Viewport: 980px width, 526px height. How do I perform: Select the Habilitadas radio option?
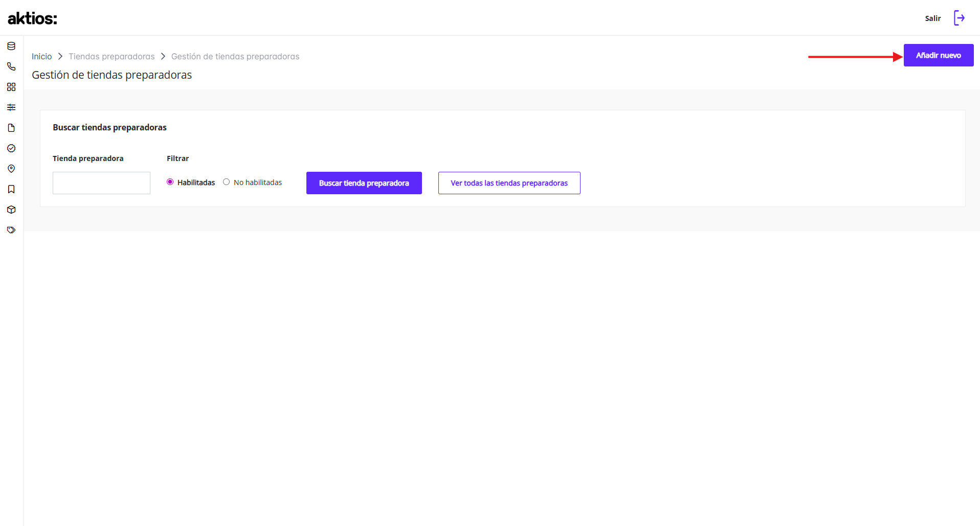170,182
